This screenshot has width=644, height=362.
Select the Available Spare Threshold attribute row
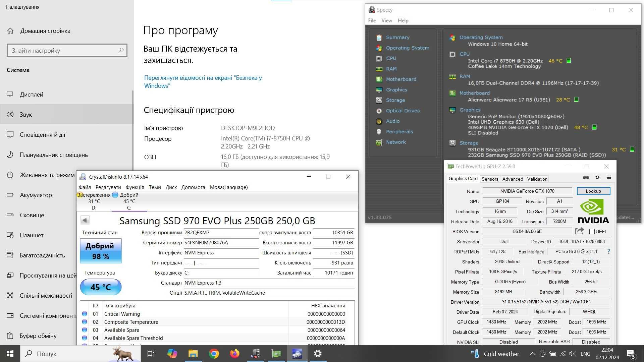[x=214, y=338]
